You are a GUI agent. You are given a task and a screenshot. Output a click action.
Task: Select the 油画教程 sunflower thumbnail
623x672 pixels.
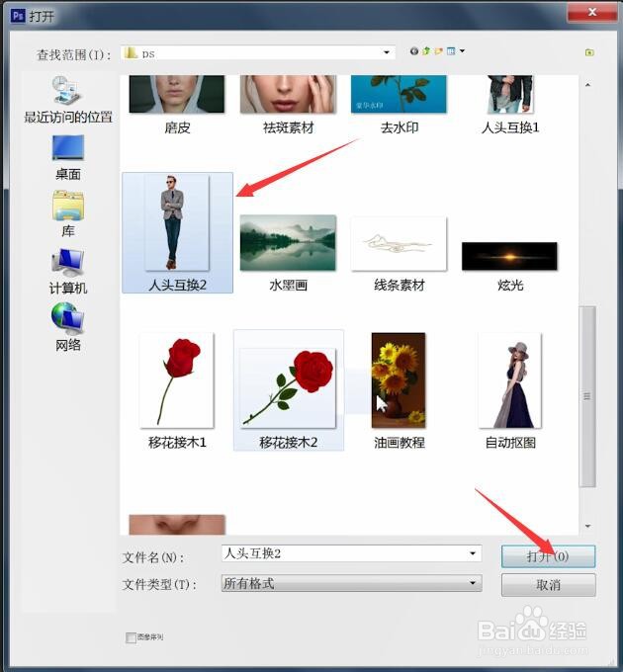[399, 380]
